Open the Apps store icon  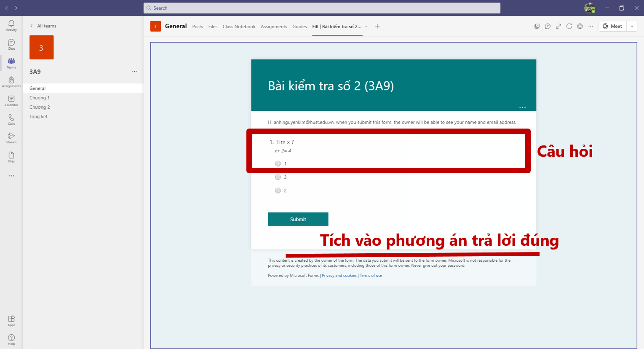click(11, 321)
